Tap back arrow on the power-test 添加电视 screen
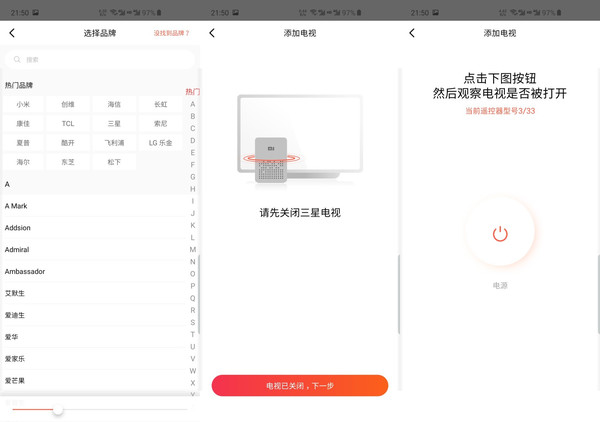Image resolution: width=600 pixels, height=422 pixels. pyautogui.click(x=412, y=33)
